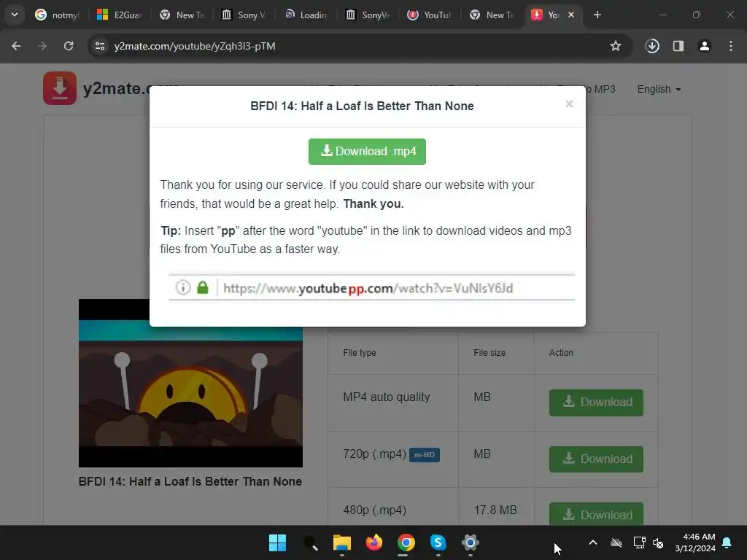Click the m-HD badge beside 720p

tap(425, 455)
